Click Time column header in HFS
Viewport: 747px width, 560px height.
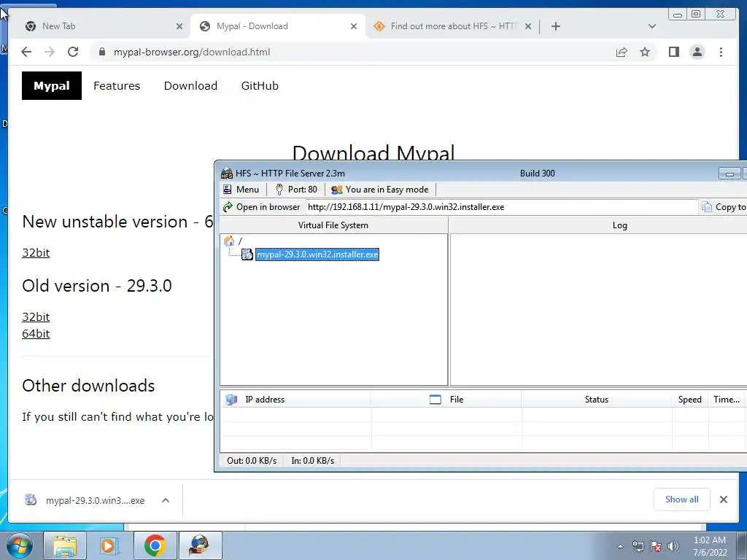pos(727,400)
